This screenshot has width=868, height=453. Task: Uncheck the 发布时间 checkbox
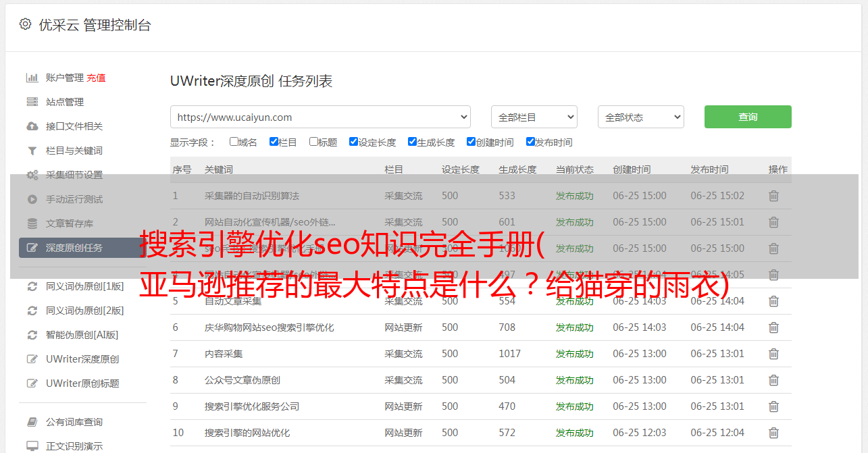click(x=530, y=142)
